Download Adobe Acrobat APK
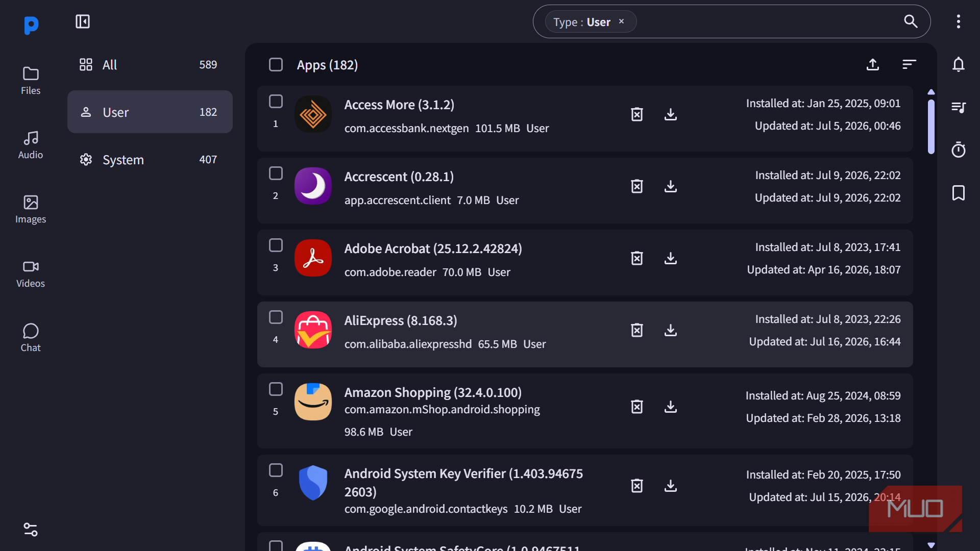 671,258
